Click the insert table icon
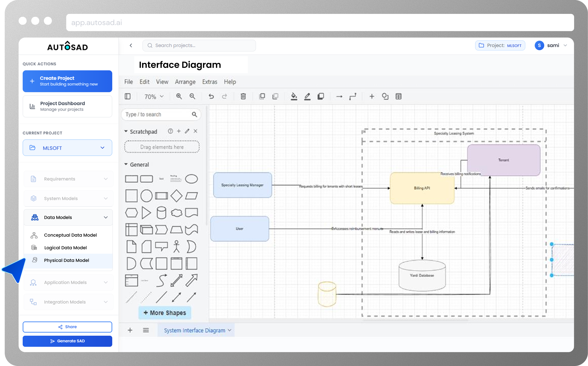The width and height of the screenshot is (588, 366). coord(398,97)
